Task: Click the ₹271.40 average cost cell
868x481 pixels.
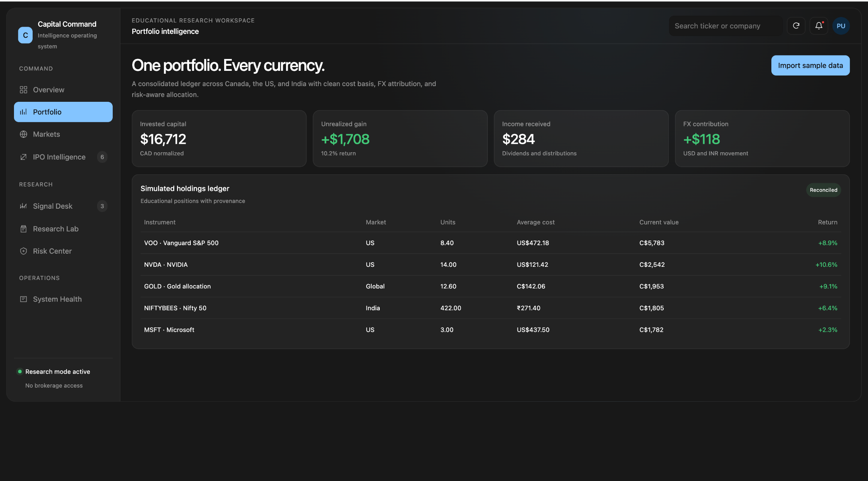Action: point(529,308)
